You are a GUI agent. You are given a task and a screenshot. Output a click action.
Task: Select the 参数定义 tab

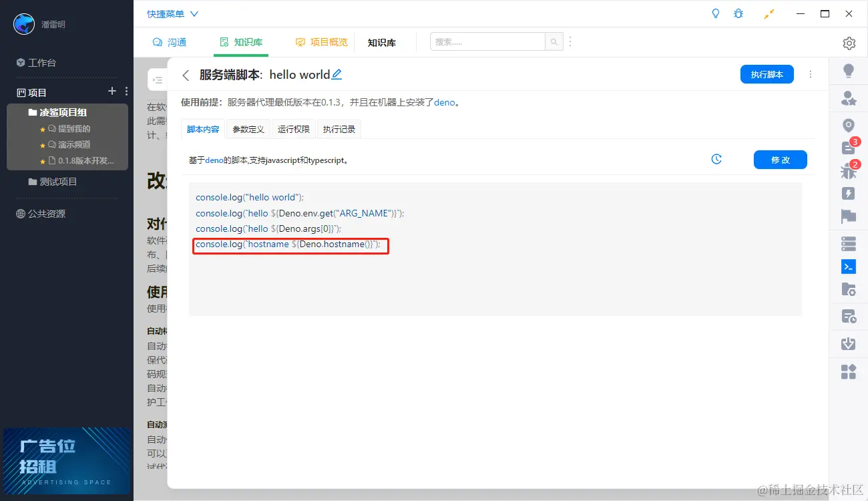click(248, 130)
